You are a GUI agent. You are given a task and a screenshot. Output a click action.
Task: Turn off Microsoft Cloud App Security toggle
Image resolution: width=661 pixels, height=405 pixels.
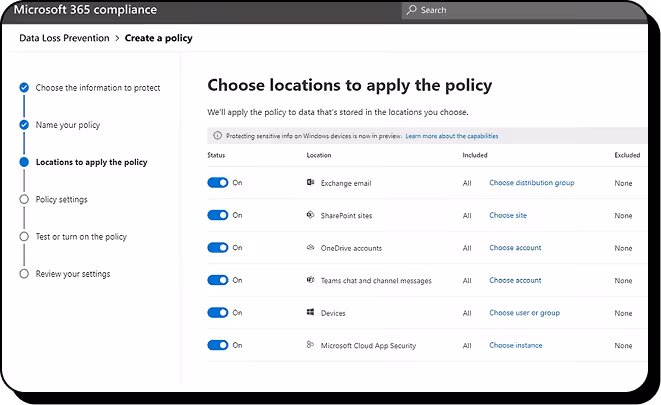coord(218,345)
